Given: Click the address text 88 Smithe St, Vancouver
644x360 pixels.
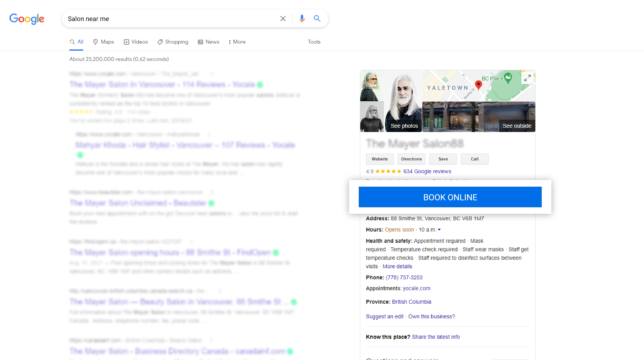Looking at the screenshot, I should (437, 218).
